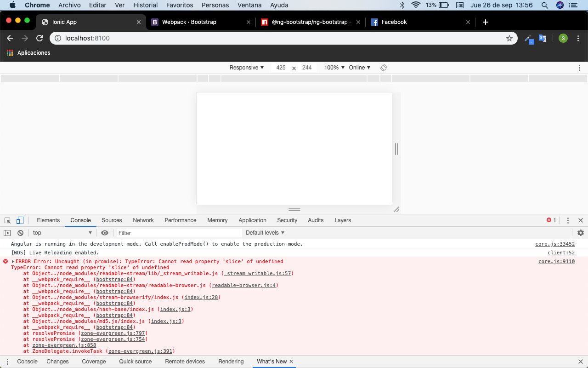588x368 pixels.
Task: Open Historial menu in menu bar
Action: point(146,5)
